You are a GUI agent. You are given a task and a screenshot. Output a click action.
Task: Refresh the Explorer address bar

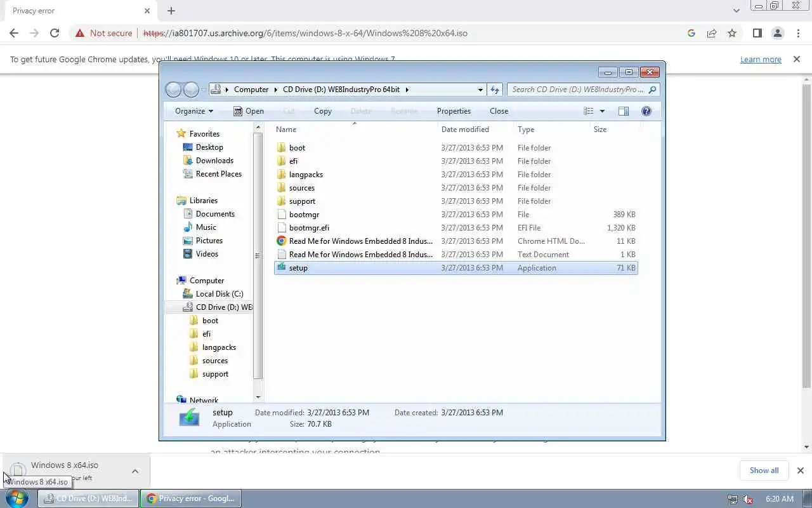[x=495, y=90]
